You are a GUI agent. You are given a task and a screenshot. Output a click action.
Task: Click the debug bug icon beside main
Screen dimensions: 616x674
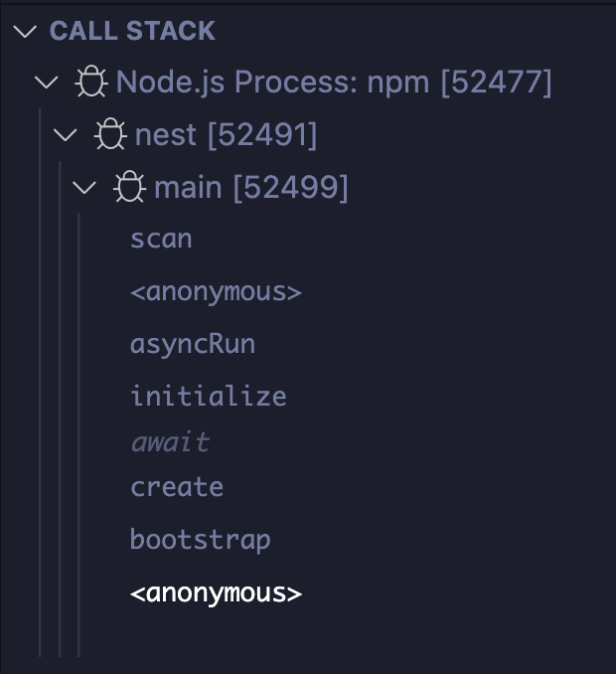[x=130, y=187]
